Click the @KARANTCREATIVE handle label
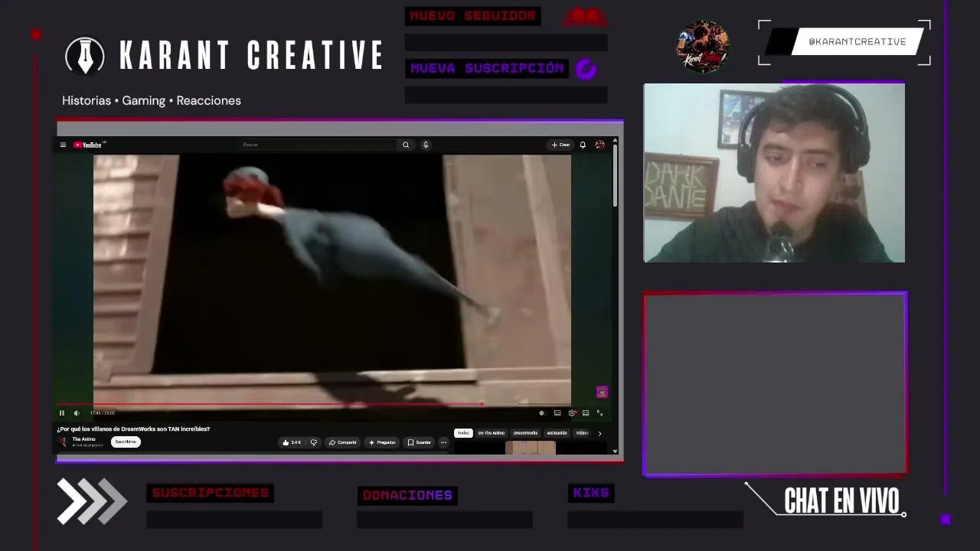This screenshot has height=551, width=980. coord(857,42)
